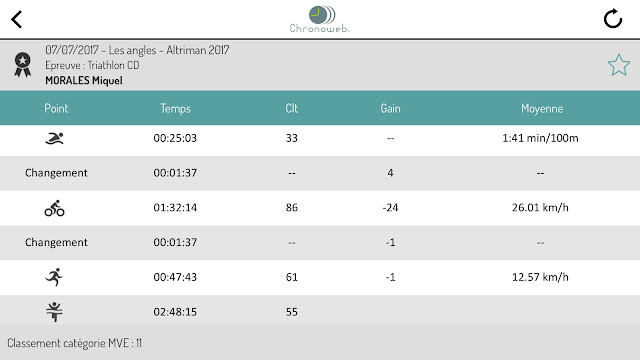
Task: Tap the Clt column header
Action: pyautogui.click(x=291, y=108)
